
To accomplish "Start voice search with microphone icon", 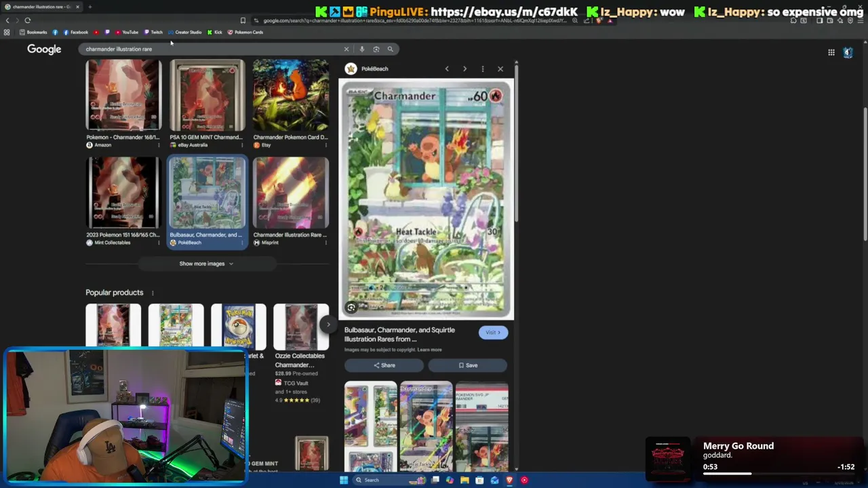I will 361,49.
